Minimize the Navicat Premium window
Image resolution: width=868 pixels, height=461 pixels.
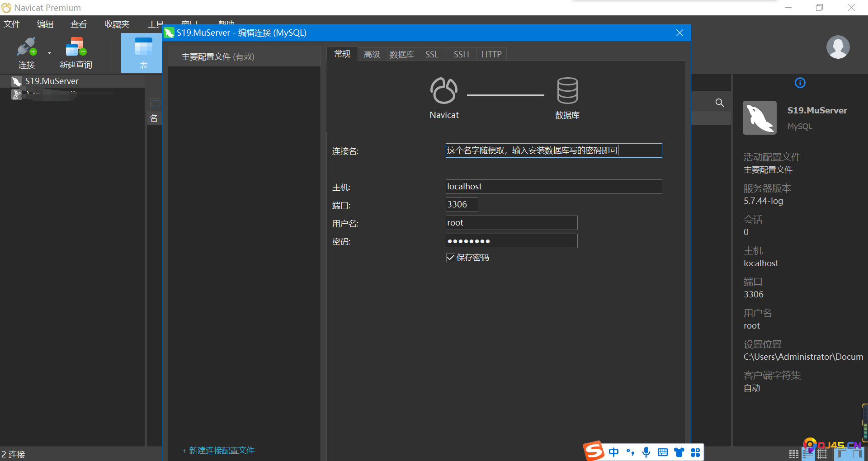[788, 8]
